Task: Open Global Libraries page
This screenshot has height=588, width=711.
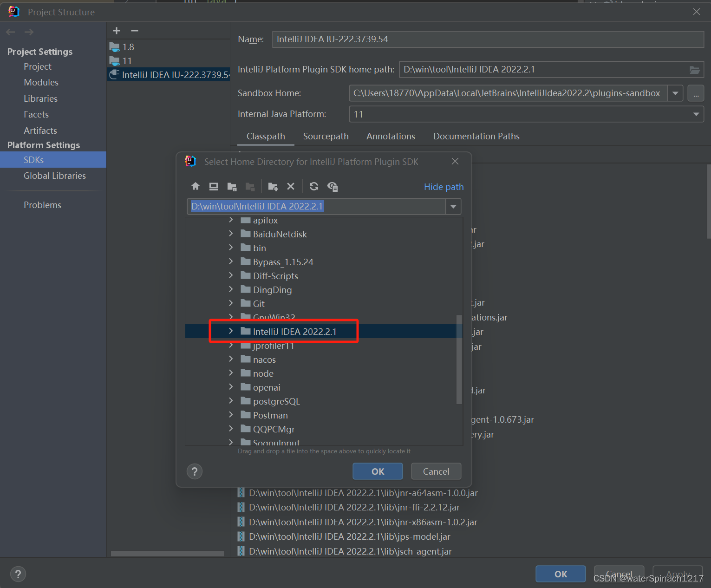Action: click(x=55, y=176)
